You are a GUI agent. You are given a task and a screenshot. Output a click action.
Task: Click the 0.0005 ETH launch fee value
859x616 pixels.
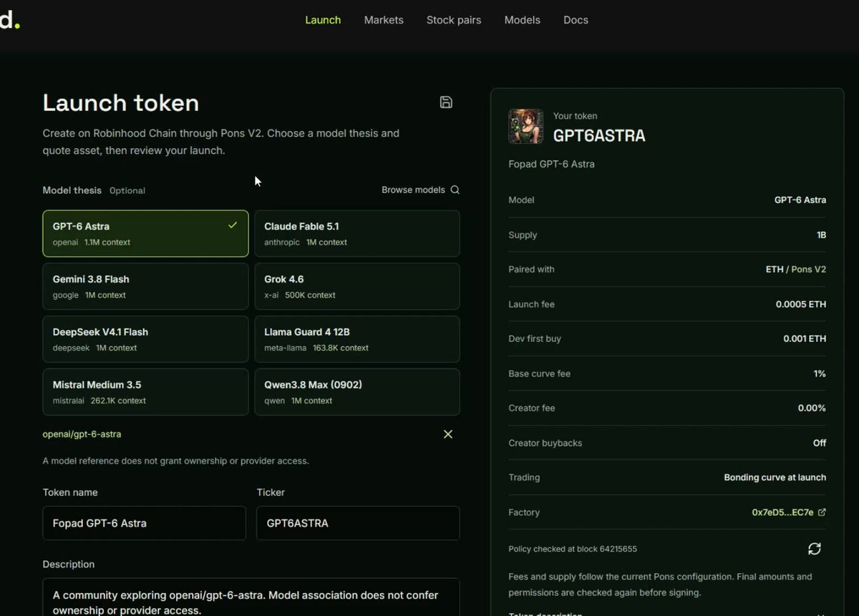point(801,304)
